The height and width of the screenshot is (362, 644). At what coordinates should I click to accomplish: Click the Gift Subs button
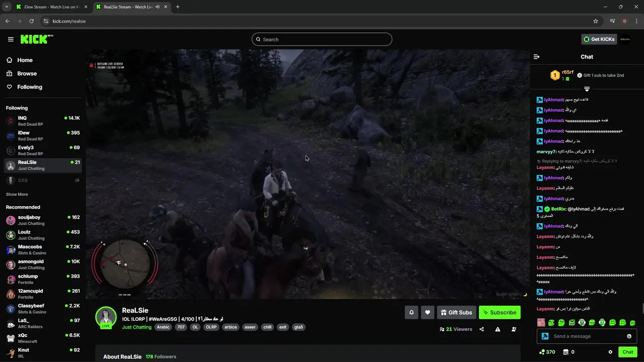[x=456, y=312]
